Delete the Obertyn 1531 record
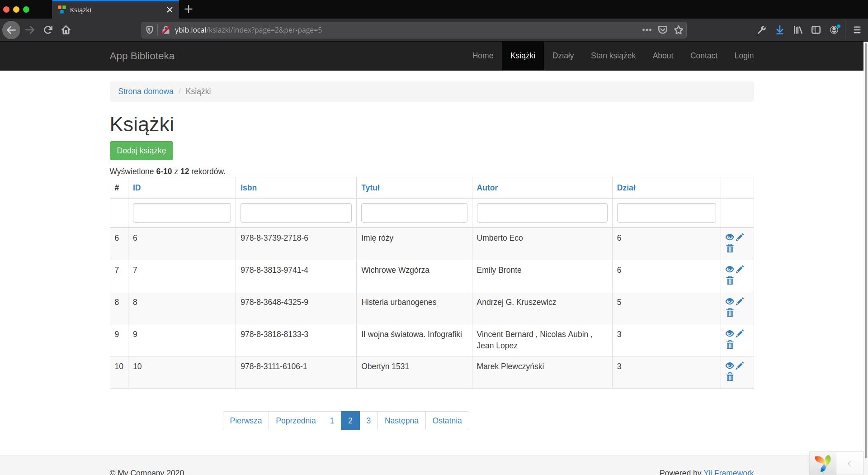Viewport: 868px width, 475px height. pos(730,377)
